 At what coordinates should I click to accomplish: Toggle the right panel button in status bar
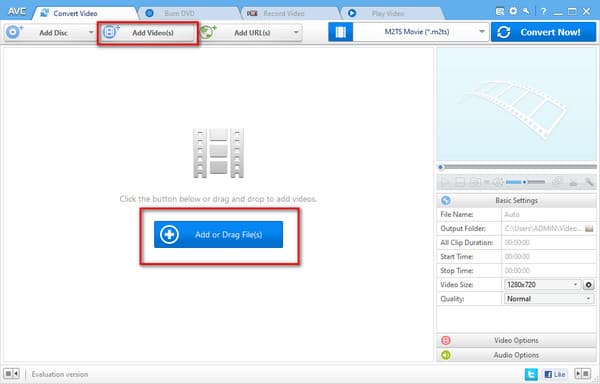pyautogui.click(x=583, y=373)
